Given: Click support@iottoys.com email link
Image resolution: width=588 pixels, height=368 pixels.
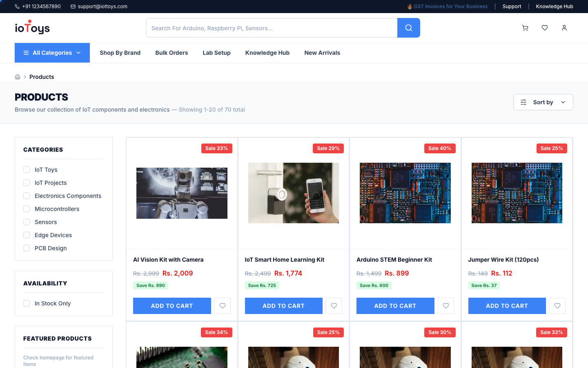Looking at the screenshot, I should tap(102, 7).
